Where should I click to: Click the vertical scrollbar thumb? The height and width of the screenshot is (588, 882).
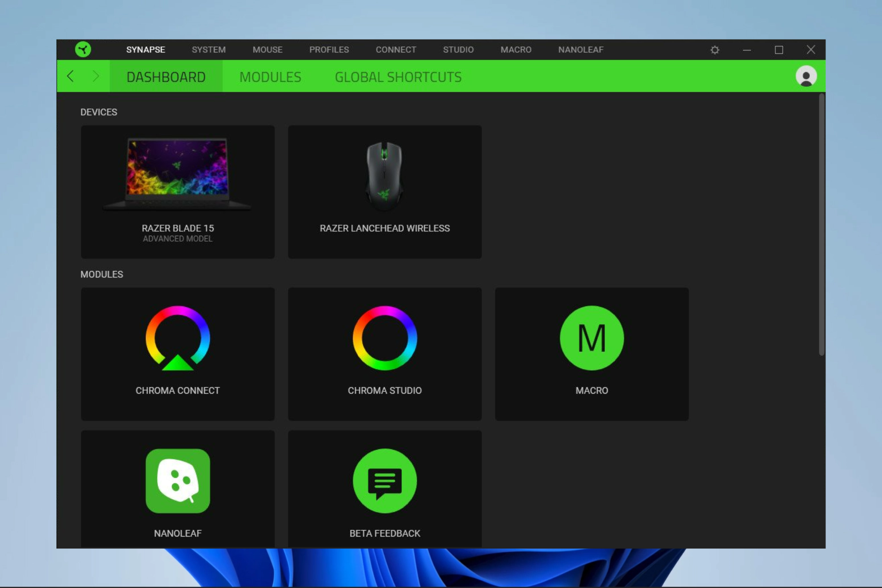[821, 224]
